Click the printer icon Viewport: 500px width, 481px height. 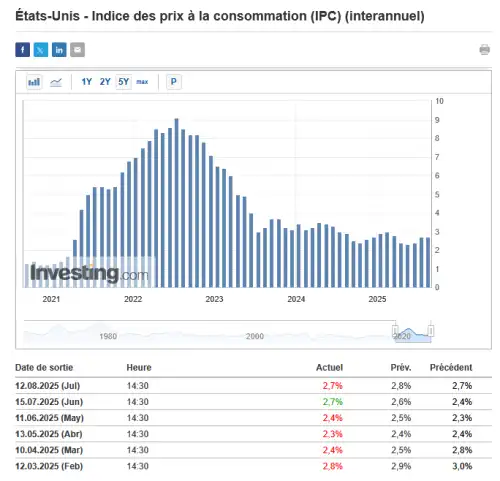point(484,50)
